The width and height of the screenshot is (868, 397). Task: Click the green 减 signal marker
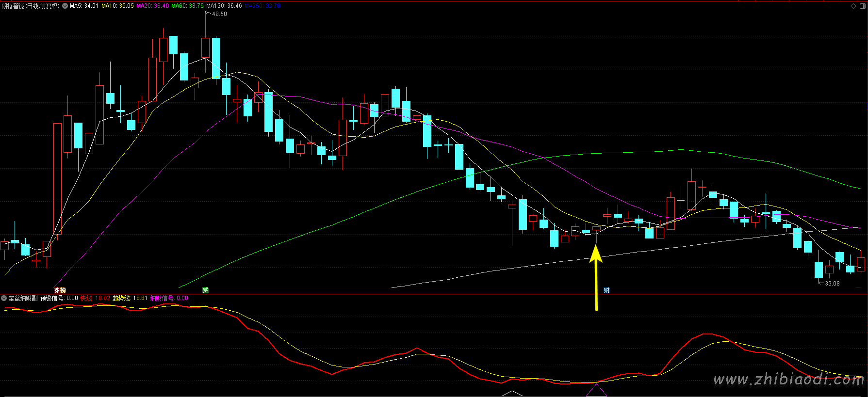205,290
